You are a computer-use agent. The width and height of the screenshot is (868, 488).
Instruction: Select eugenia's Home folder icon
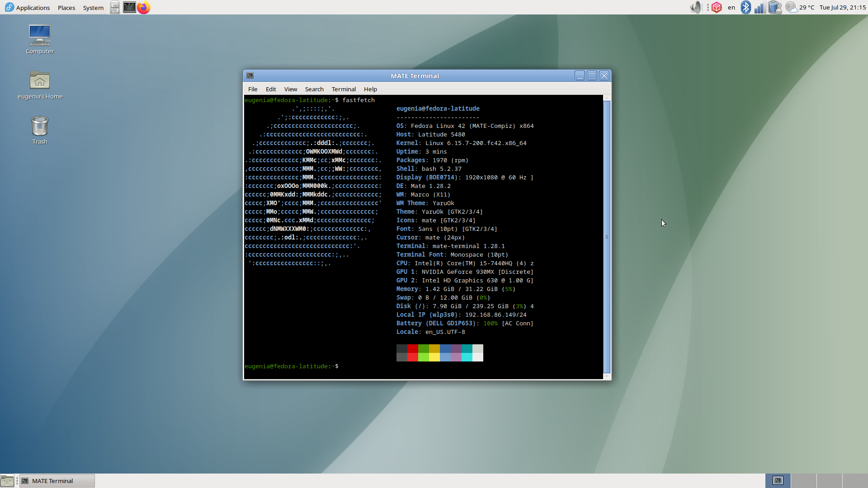[40, 85]
